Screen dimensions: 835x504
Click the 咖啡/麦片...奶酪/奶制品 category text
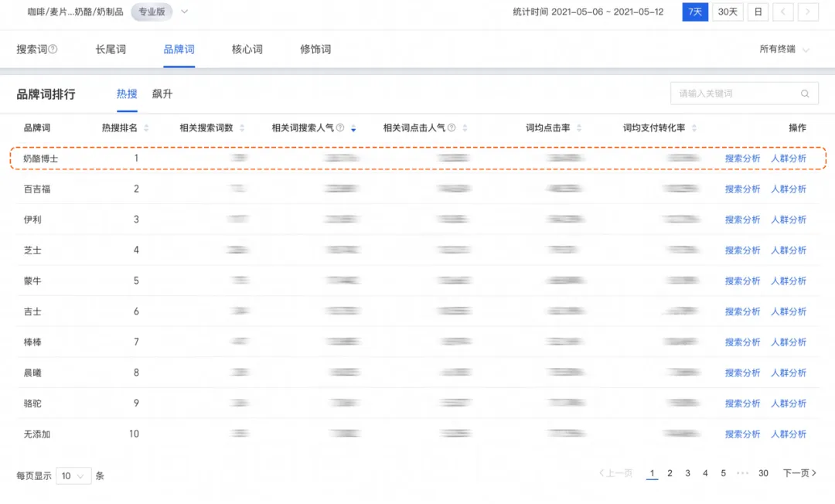(x=75, y=12)
